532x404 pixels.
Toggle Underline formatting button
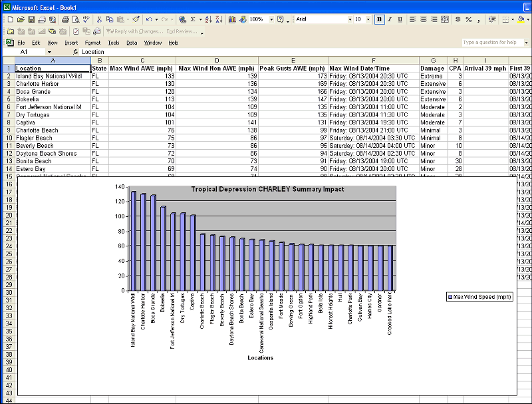pyautogui.click(x=400, y=20)
